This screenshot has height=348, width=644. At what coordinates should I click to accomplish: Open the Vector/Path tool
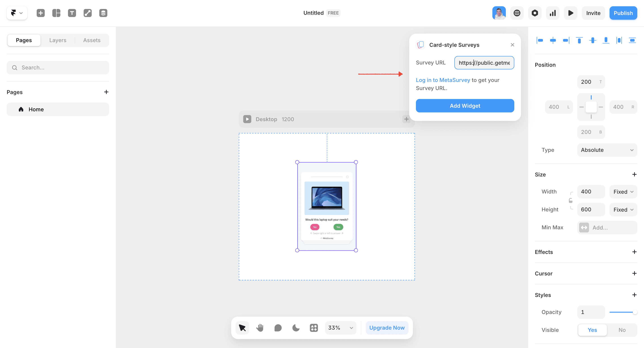point(87,13)
